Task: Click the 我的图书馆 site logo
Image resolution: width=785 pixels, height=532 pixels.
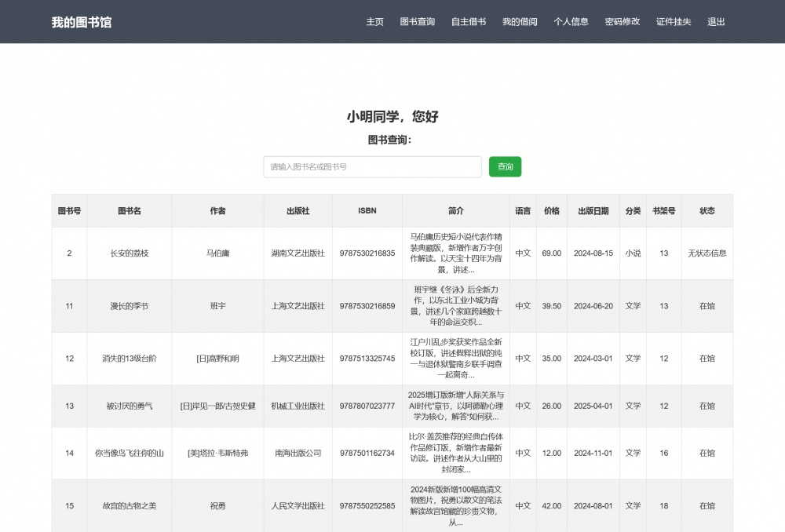Action: click(82, 22)
